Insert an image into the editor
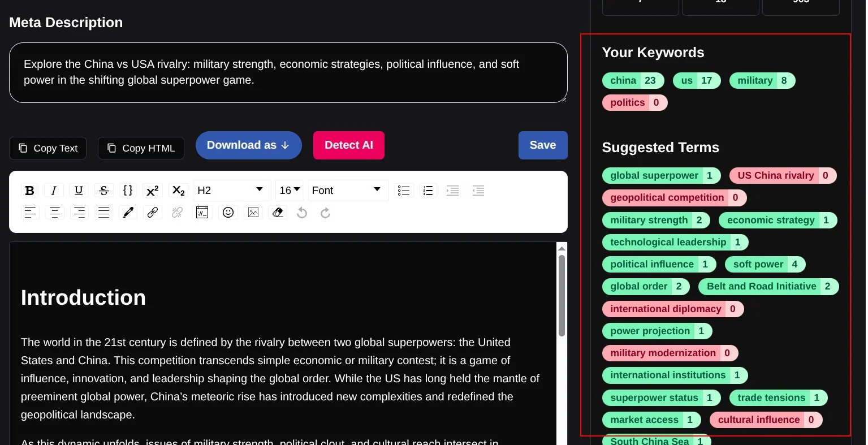This screenshot has height=445, width=868. pos(253,213)
